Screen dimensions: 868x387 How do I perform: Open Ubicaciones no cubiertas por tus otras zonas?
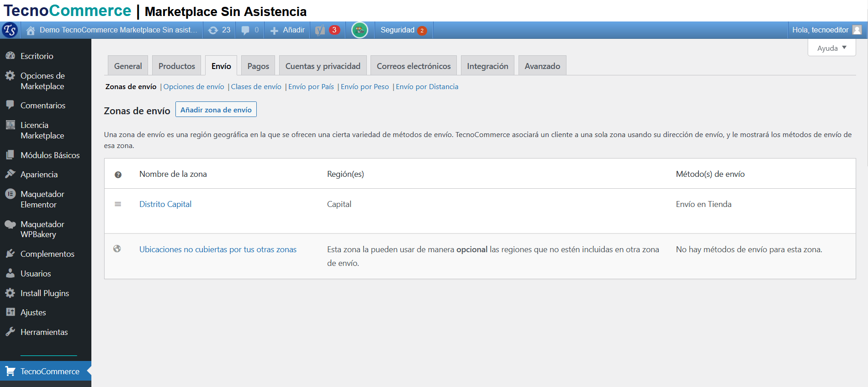218,249
